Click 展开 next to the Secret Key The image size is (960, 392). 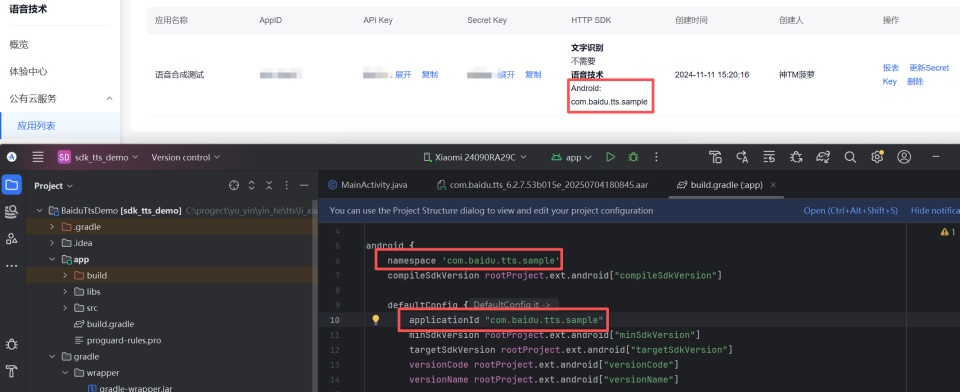[x=506, y=75]
